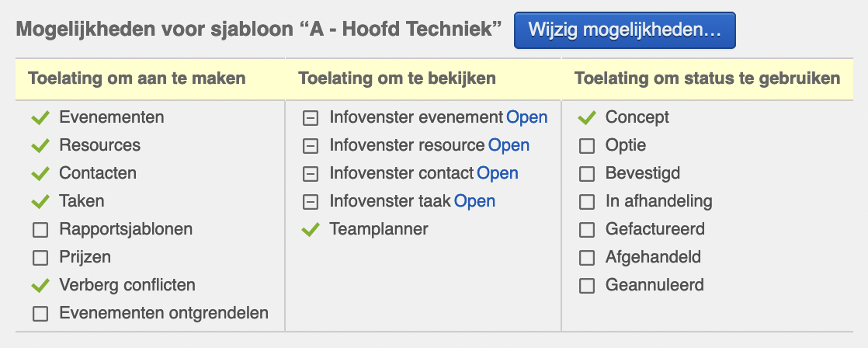868x348 pixels.
Task: Uncheck the Contacten permission checkmark
Action: point(40,174)
